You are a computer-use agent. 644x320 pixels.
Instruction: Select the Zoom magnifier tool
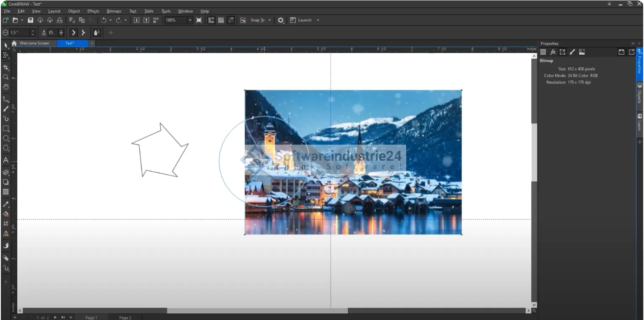point(6,77)
